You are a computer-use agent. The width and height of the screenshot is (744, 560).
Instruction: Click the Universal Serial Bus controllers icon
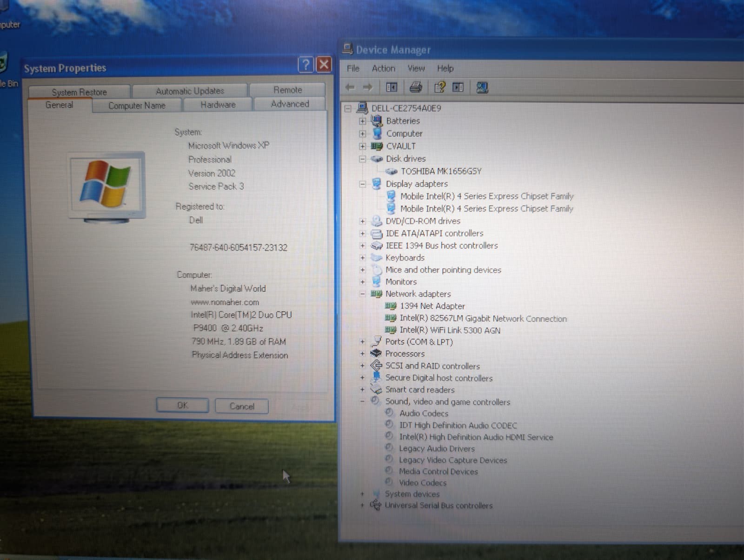375,505
